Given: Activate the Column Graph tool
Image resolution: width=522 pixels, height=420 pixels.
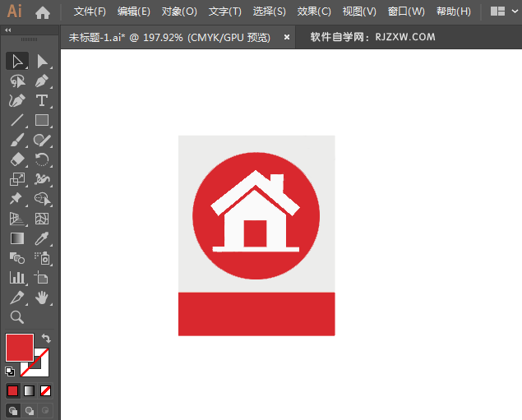Looking at the screenshot, I should coord(17,278).
